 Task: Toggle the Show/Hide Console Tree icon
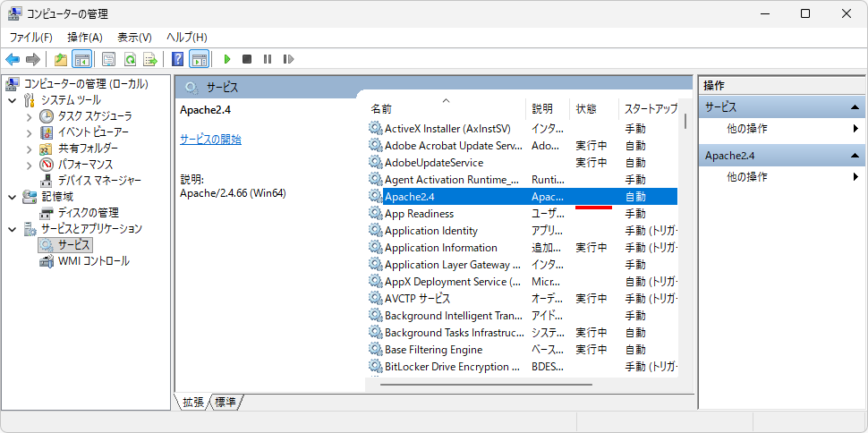pos(82,59)
